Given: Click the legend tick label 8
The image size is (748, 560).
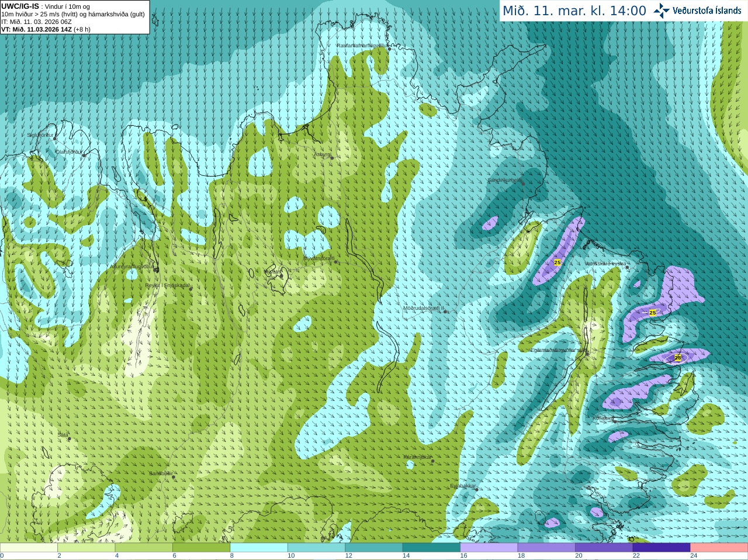Looking at the screenshot, I should (x=232, y=556).
